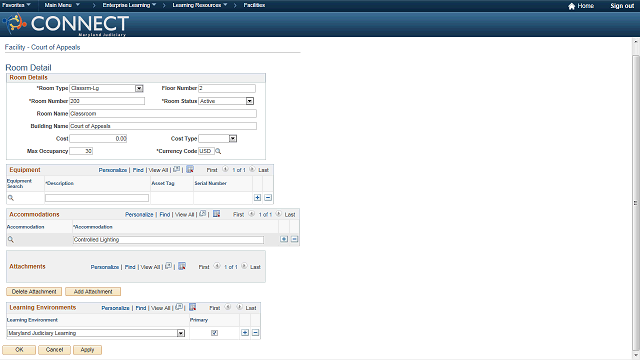640x360 pixels.
Task: Delete the Equipment row with minus
Action: coord(268,198)
